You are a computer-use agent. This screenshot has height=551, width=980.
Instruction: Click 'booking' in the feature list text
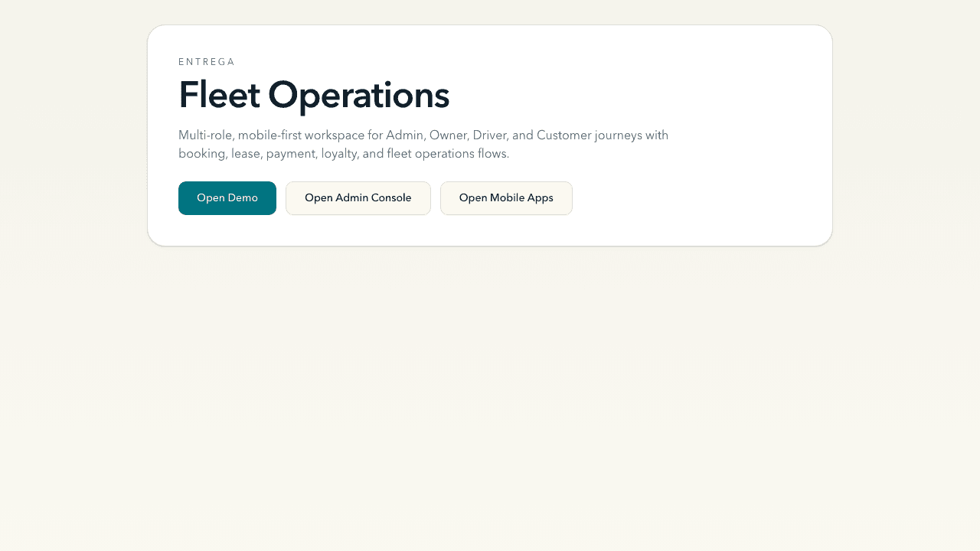click(x=200, y=153)
